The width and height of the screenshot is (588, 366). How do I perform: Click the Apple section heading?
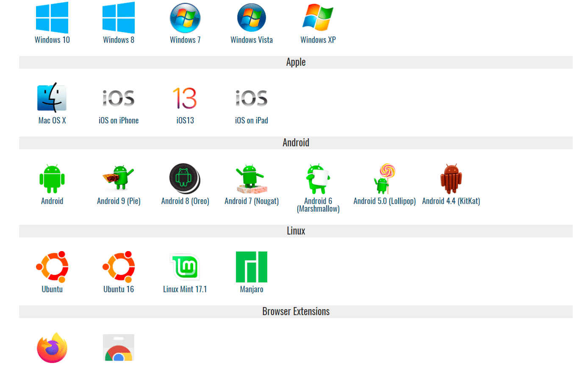(296, 62)
